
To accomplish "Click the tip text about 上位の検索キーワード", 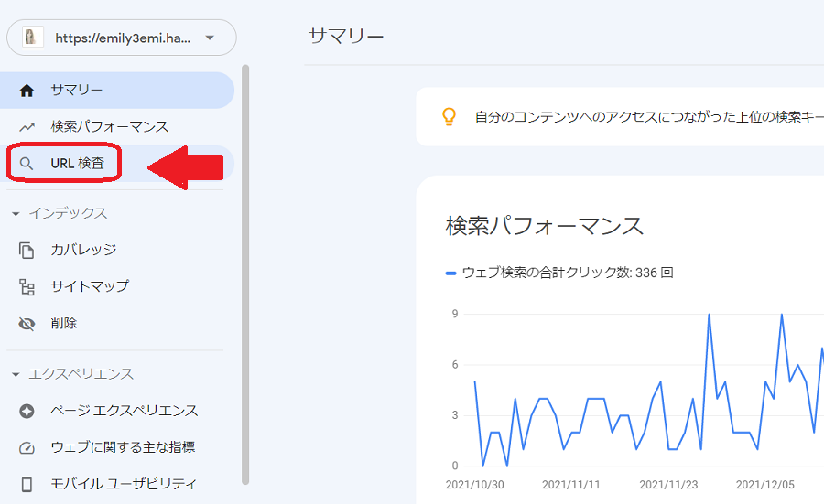I will [x=649, y=116].
